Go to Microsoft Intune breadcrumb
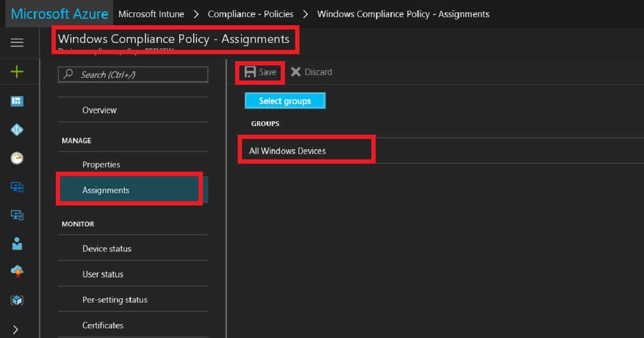644x338 pixels. pyautogui.click(x=151, y=14)
